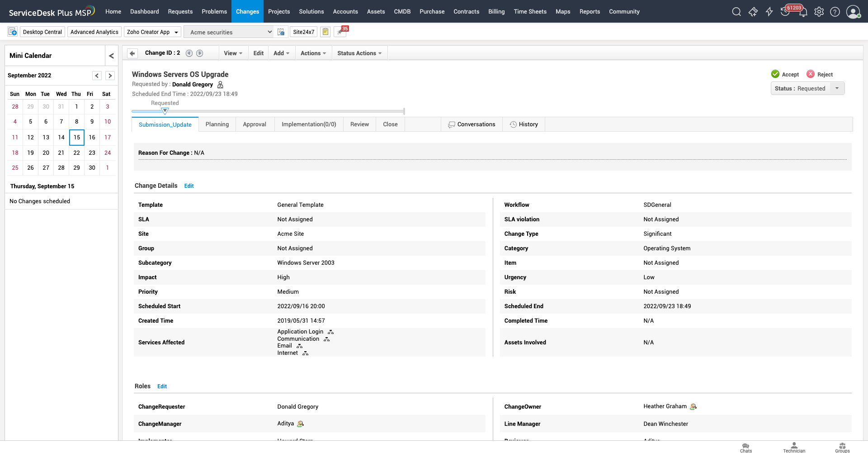Click the back arrow beside Change ID
Viewport: 868px width, 453px height.
[x=132, y=53]
